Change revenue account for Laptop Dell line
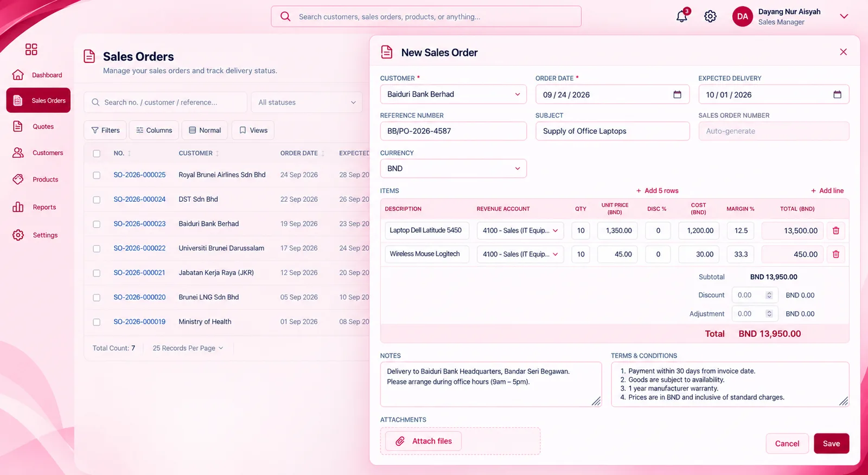Viewport: 868px width, 475px height. coord(520,230)
